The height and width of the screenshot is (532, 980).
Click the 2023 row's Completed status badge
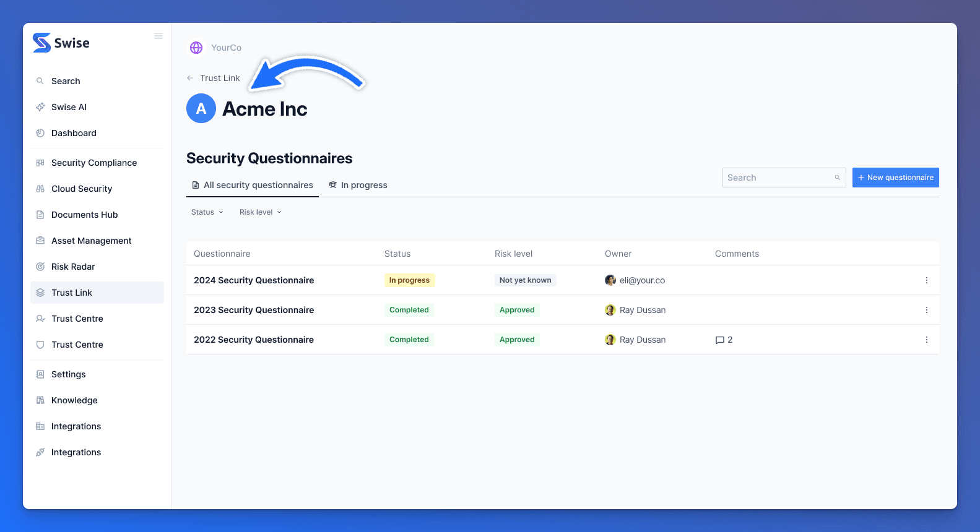[x=409, y=310]
